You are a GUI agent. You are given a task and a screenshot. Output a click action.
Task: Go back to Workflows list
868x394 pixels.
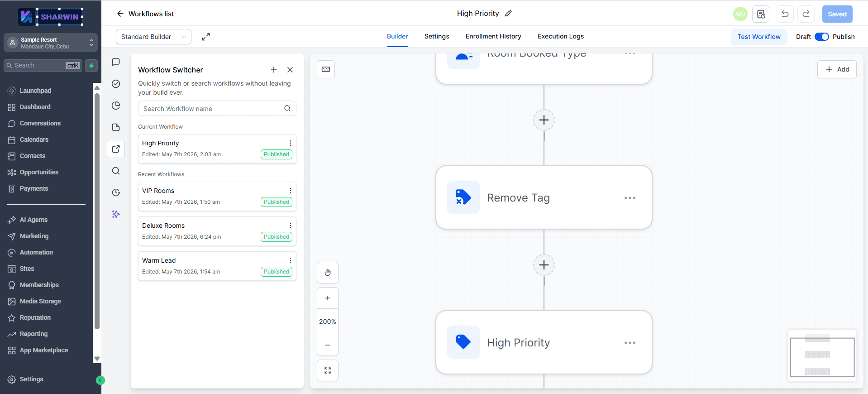point(145,14)
